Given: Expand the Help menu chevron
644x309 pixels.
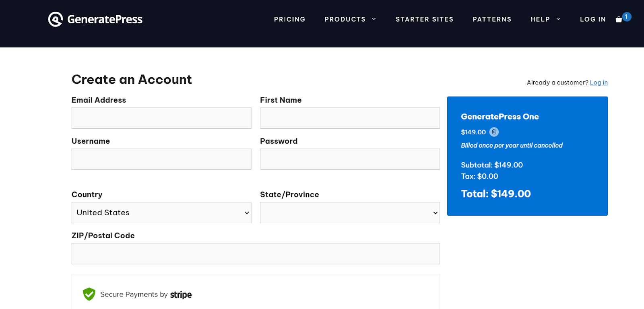Looking at the screenshot, I should pyautogui.click(x=558, y=19).
